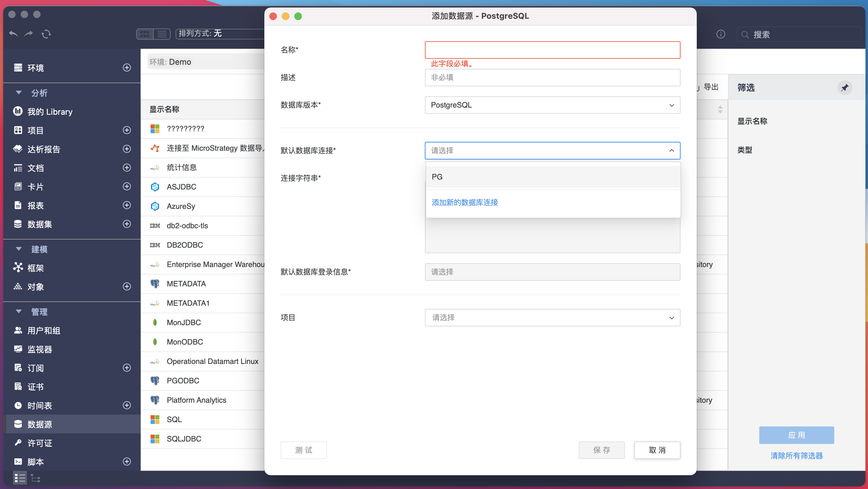Click 添加新的数据库连接 link
868x489 pixels.
click(465, 202)
